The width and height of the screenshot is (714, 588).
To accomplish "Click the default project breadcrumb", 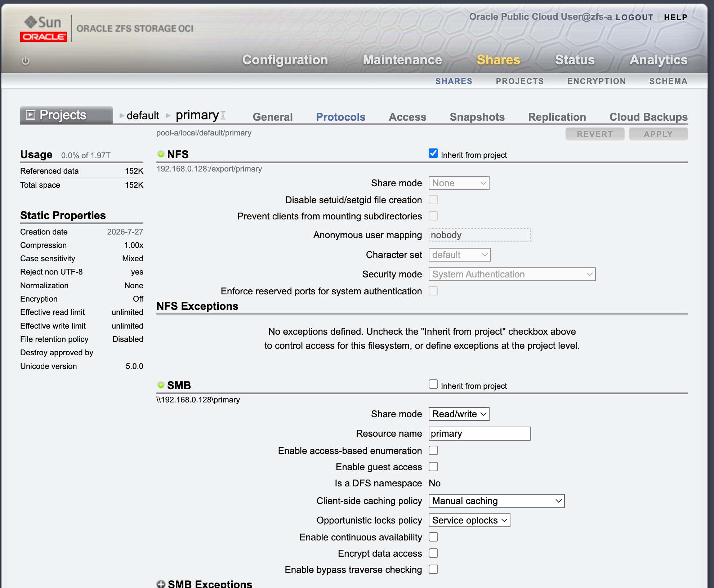I will tap(143, 115).
